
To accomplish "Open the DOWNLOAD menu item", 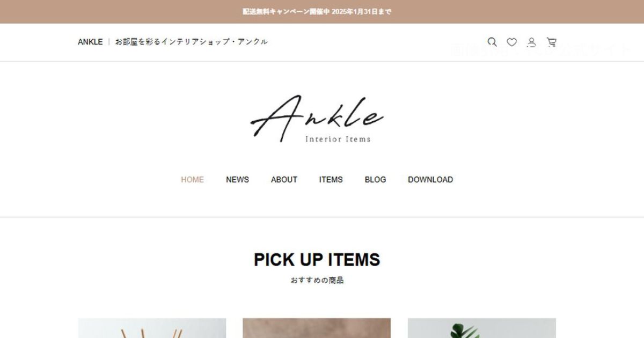I will (430, 180).
